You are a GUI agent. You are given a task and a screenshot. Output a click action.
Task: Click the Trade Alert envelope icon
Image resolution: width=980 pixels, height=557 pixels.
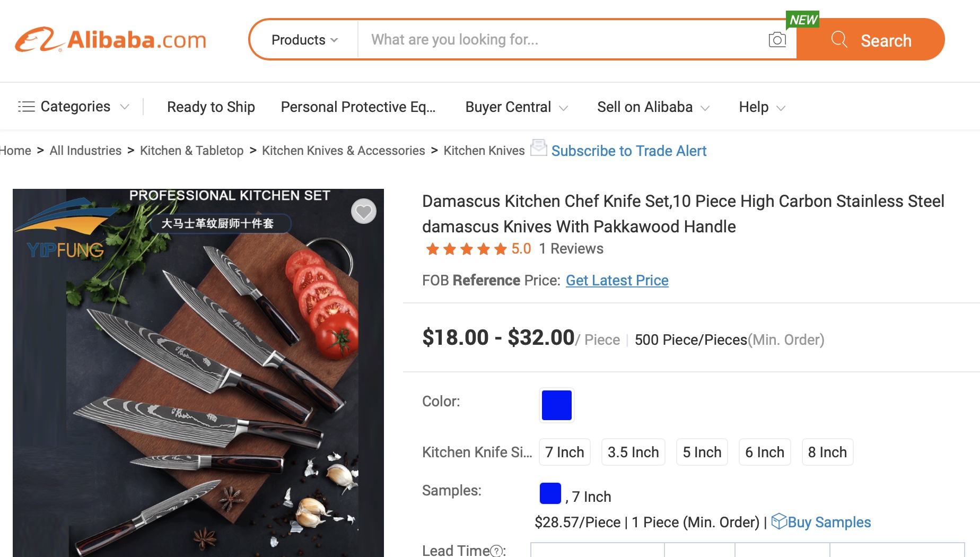[539, 148]
